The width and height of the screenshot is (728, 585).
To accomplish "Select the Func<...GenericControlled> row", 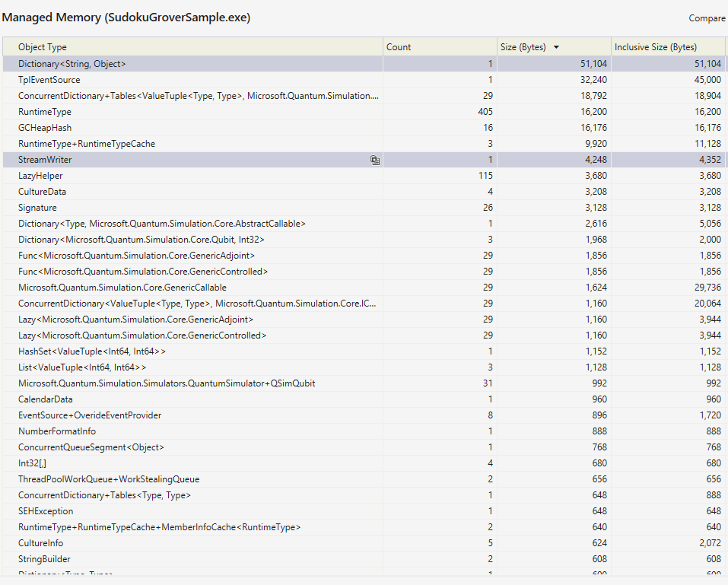I will coord(364,272).
